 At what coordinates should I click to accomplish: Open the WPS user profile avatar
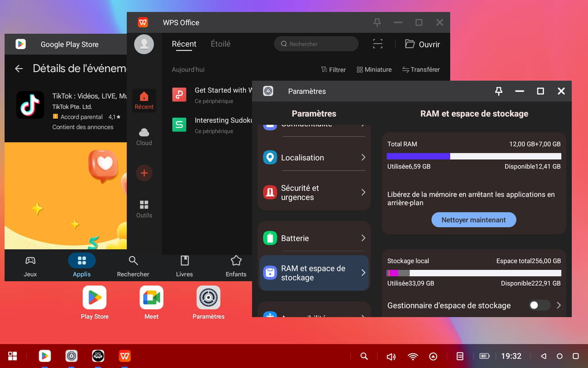[x=144, y=44]
